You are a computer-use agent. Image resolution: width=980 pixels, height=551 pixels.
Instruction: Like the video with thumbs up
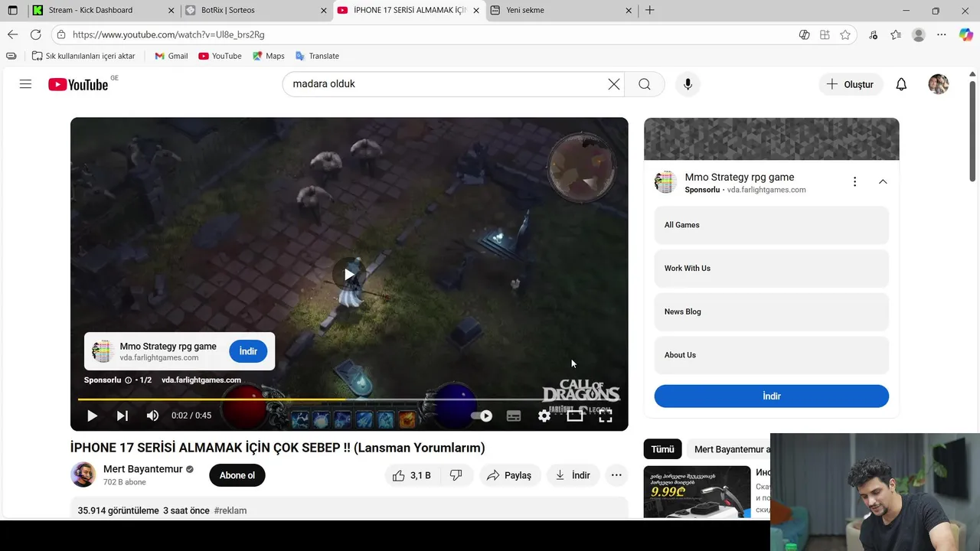pyautogui.click(x=412, y=475)
